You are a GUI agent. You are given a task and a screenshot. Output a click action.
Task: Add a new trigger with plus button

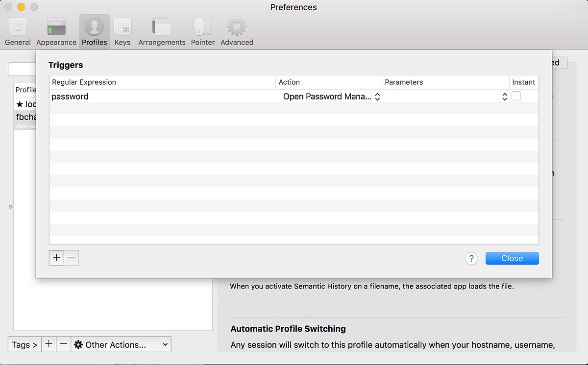point(57,258)
